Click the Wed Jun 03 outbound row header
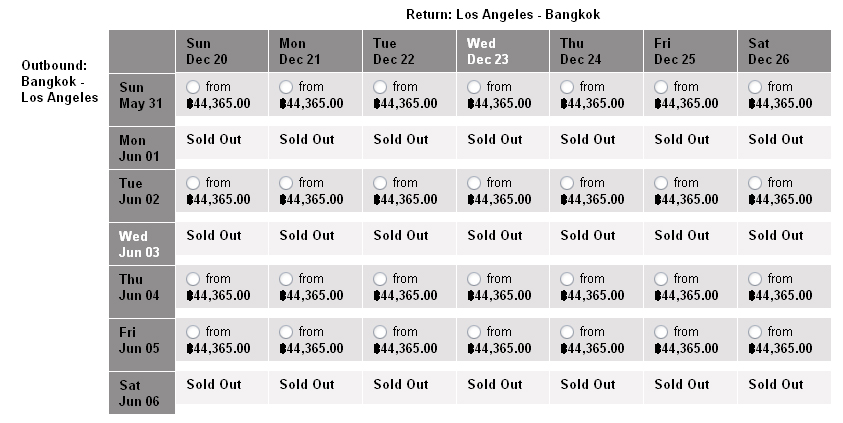This screenshot has width=843, height=423. point(142,243)
